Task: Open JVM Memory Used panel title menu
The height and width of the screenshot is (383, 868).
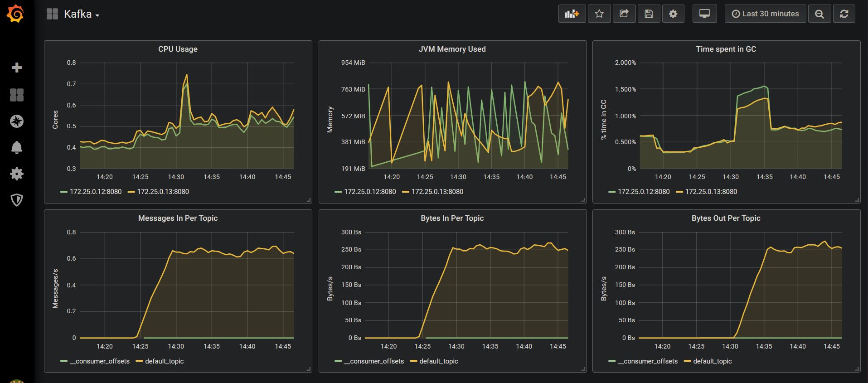Action: [452, 49]
